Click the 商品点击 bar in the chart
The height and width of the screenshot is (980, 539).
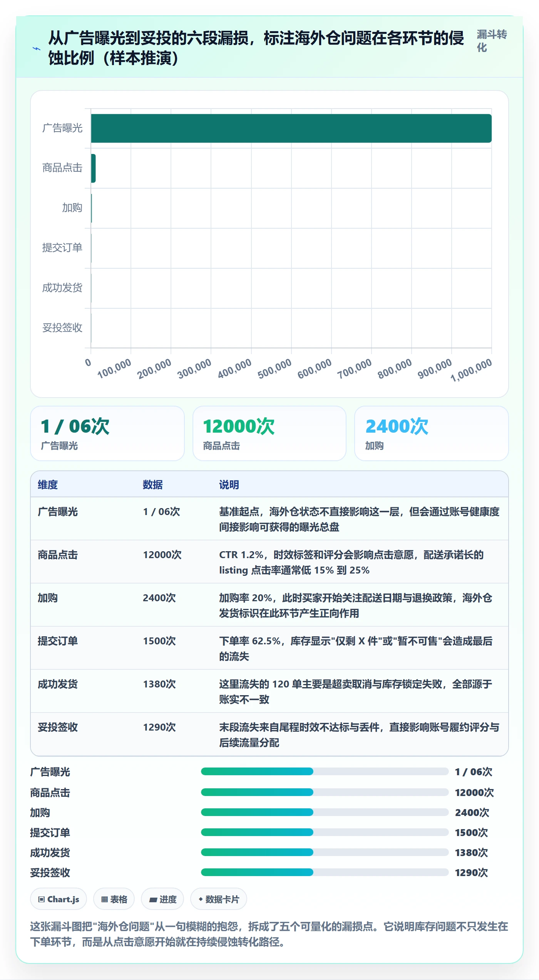point(93,168)
